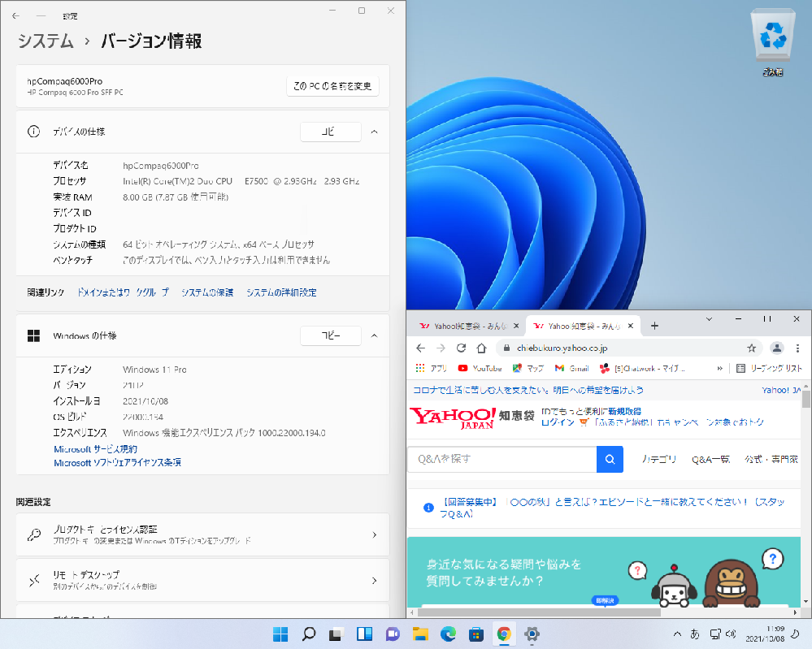The height and width of the screenshot is (649, 812).
Task: Click the システム breadcrumb
Action: point(46,41)
